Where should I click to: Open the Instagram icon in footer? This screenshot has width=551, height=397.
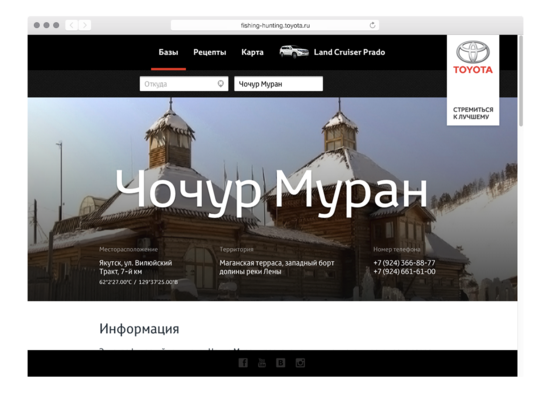click(300, 363)
